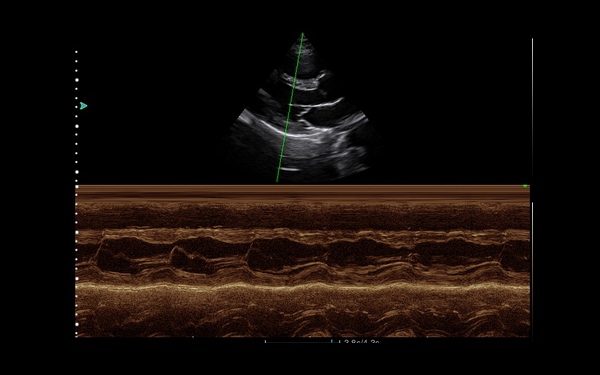Click the cine time readout next to the scrubber

click(x=362, y=342)
